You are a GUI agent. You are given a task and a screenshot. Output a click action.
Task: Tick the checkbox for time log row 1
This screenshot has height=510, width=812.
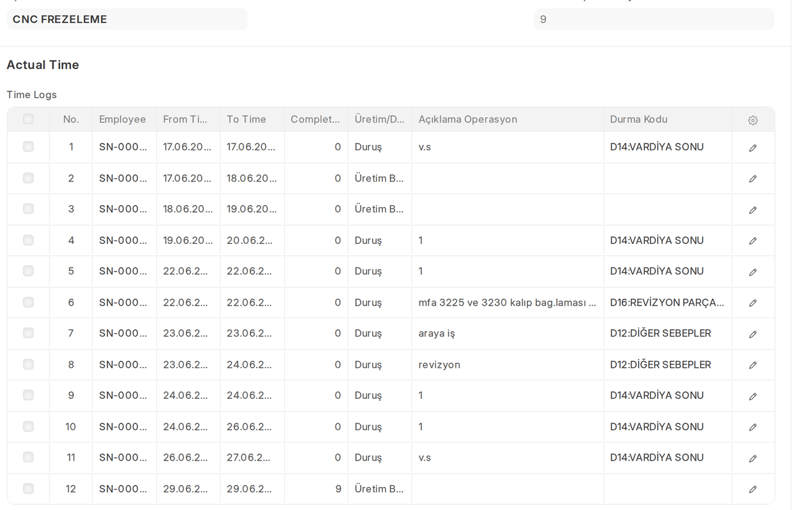click(28, 146)
